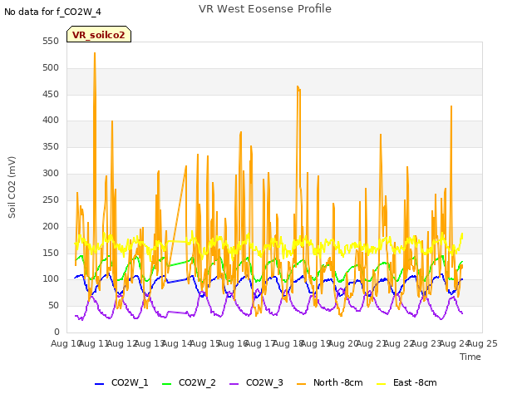Click the tallest orange spike near 530
Image resolution: width=532 pixels, height=399 pixels.
coord(95,53)
